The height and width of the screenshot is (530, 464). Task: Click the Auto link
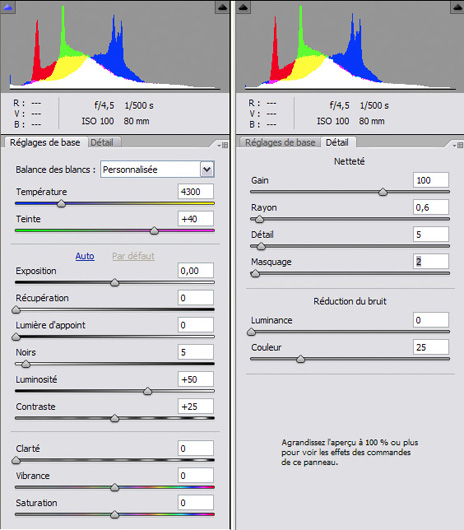coord(85,256)
